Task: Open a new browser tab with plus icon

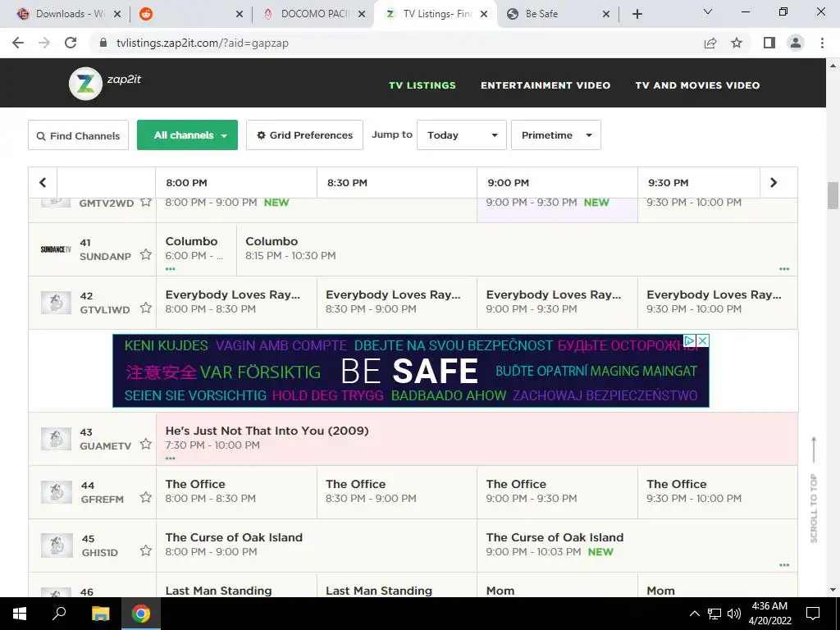Action: [637, 14]
